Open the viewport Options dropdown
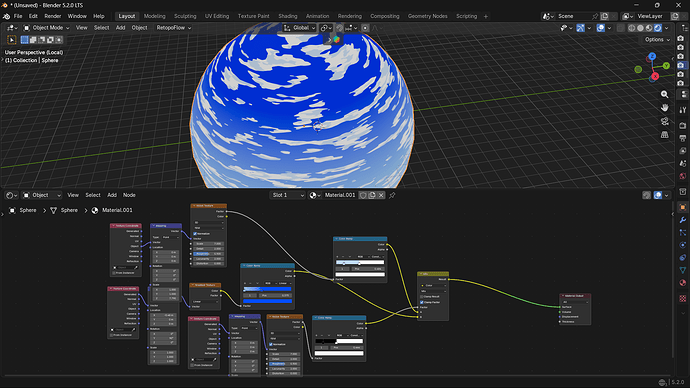The height and width of the screenshot is (388, 690). pos(657,40)
